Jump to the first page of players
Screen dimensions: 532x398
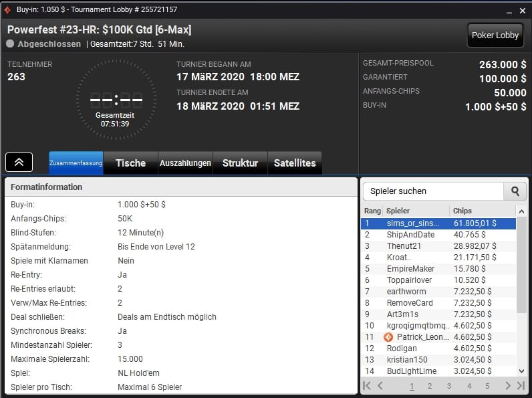[x=366, y=386]
